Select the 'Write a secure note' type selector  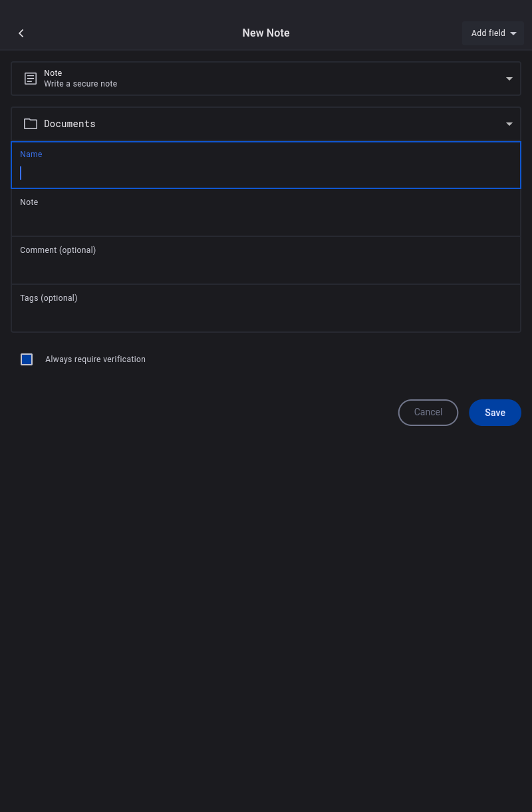(x=80, y=84)
